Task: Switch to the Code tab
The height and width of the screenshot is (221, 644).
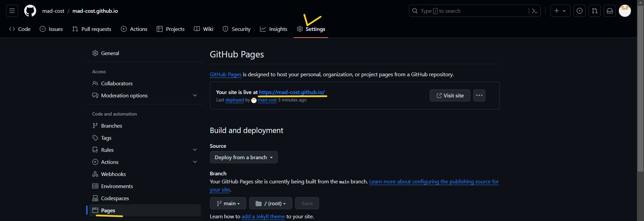Action: click(x=20, y=29)
